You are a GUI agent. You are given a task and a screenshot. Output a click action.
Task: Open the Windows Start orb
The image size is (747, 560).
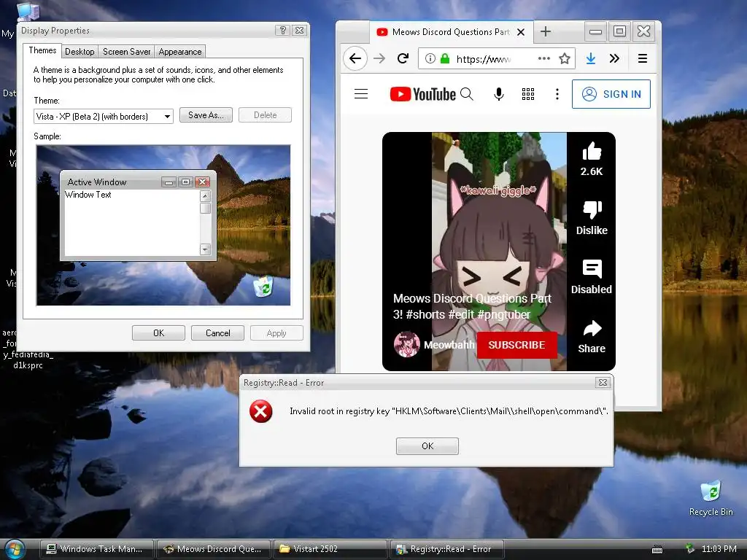15,550
